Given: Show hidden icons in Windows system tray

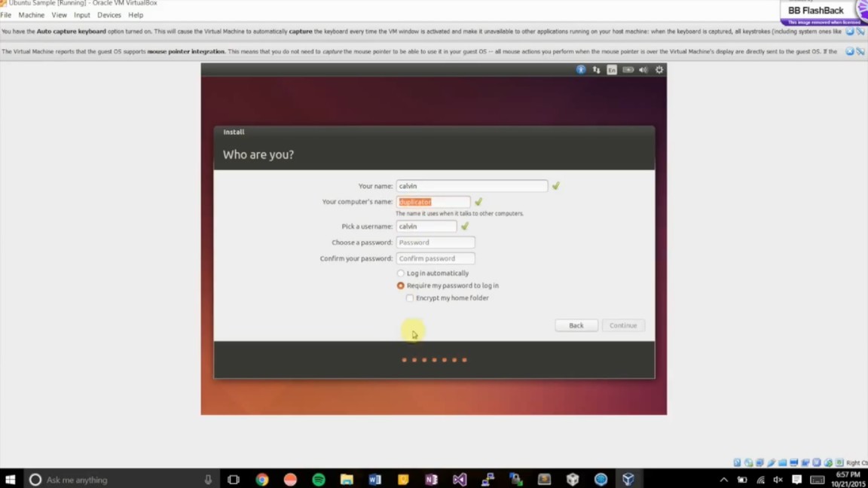Looking at the screenshot, I should (x=723, y=480).
